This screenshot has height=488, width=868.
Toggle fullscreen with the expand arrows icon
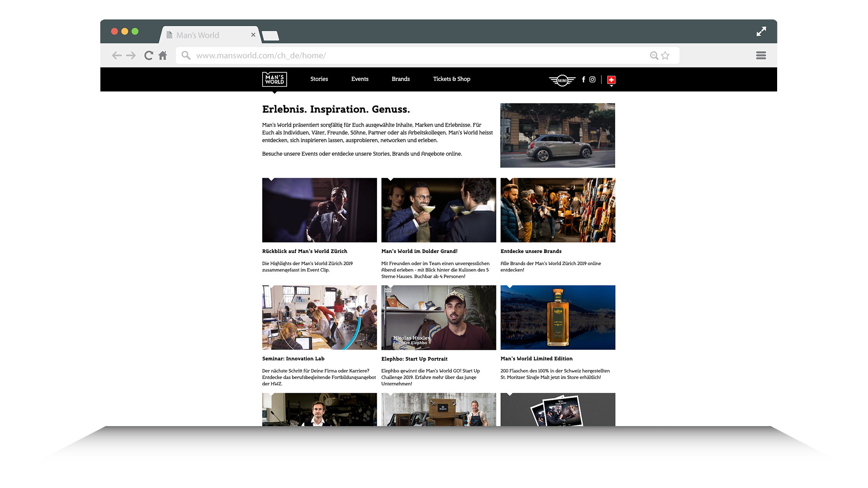tap(761, 31)
